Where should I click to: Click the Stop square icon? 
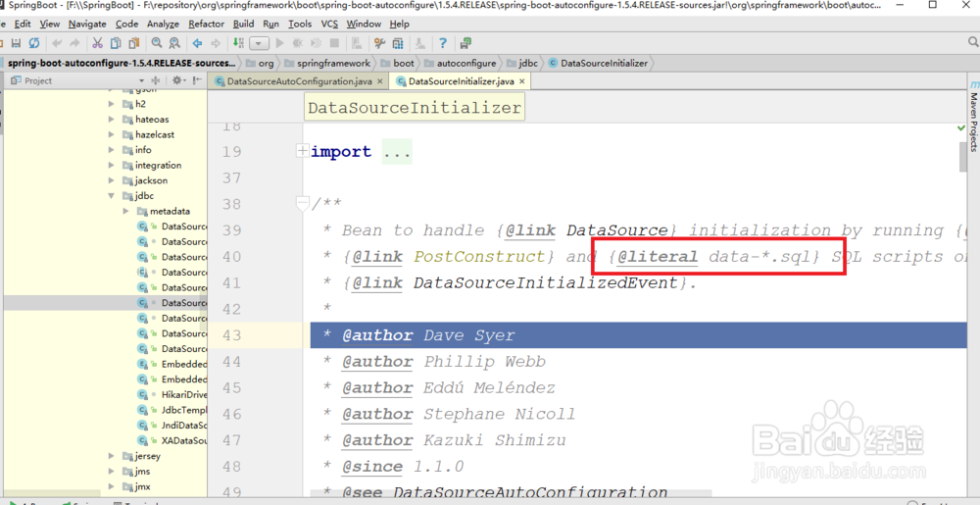click(334, 43)
